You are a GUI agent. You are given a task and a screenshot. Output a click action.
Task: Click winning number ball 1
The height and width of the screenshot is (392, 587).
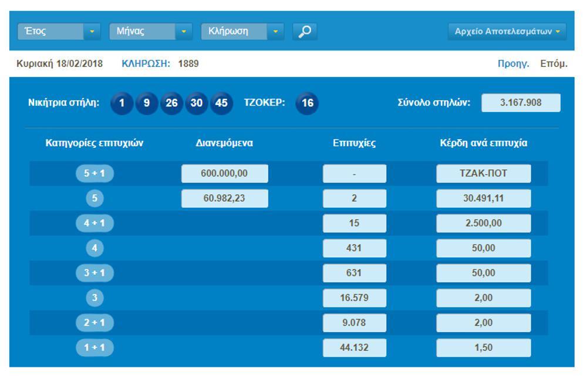122,103
